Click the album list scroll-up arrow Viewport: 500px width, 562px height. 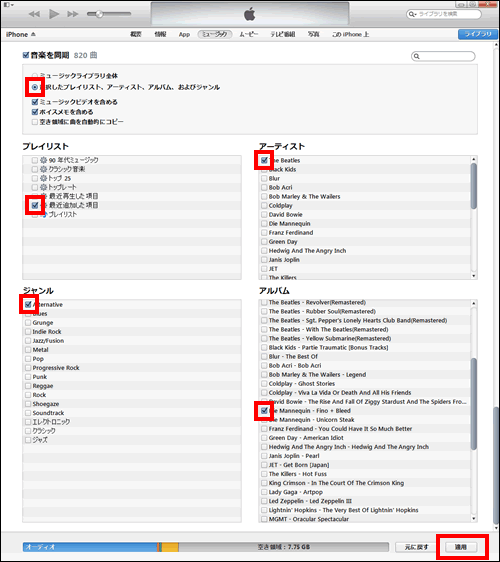tap(474, 303)
